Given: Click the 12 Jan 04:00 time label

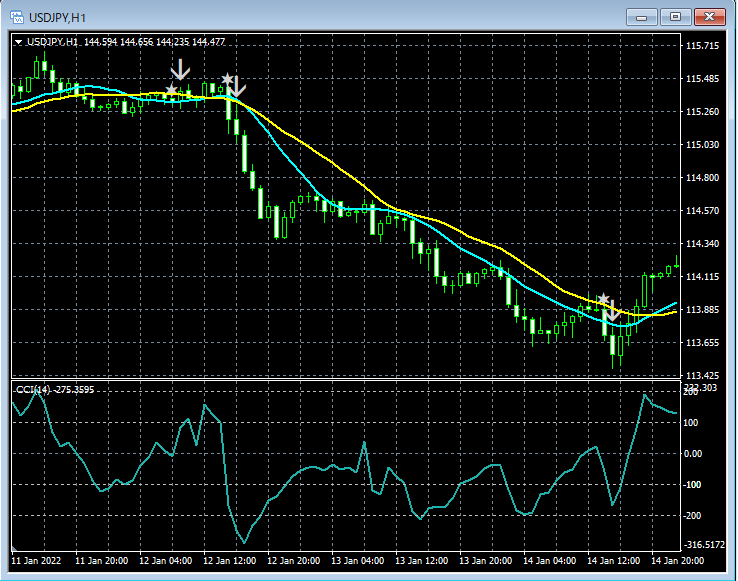Looking at the screenshot, I should click(166, 561).
